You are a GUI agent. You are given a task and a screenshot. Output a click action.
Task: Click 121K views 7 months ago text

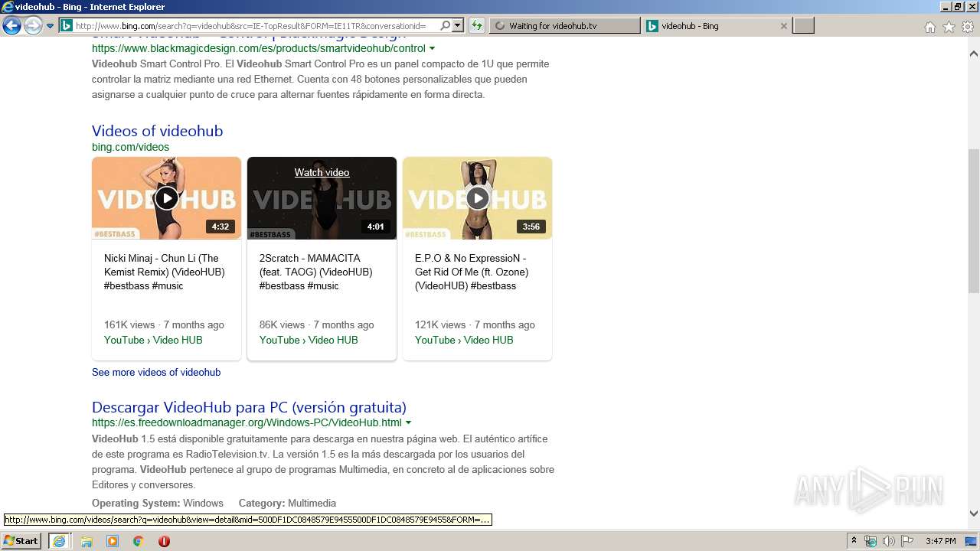(x=475, y=324)
